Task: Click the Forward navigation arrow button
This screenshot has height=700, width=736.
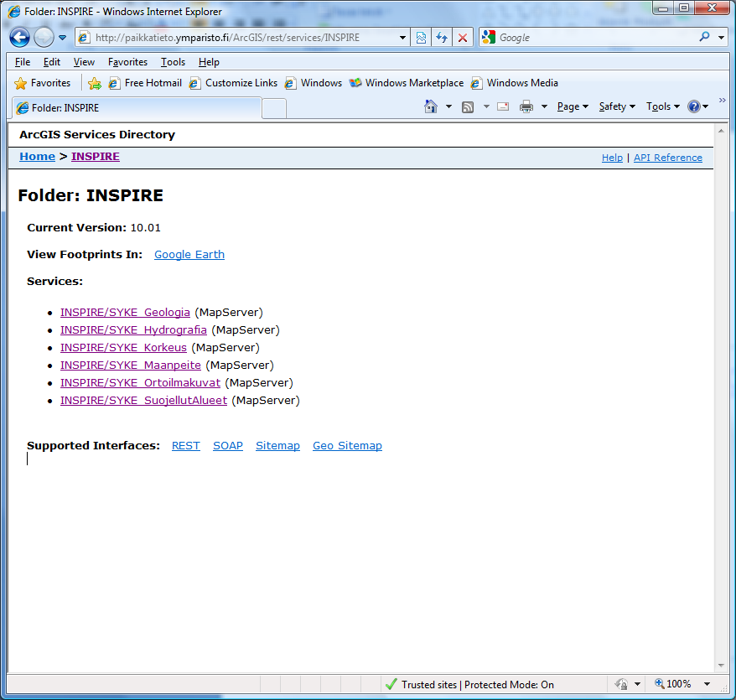Action: coord(44,38)
